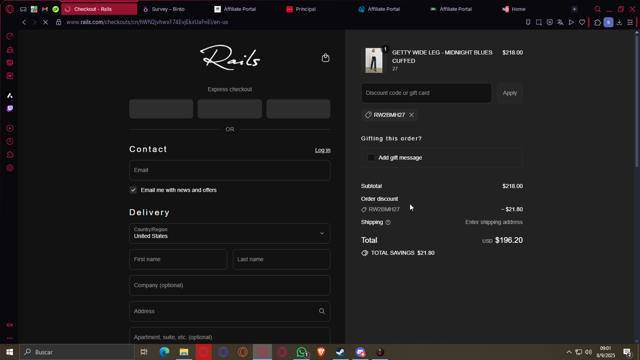Click the Log in link
The width and height of the screenshot is (640, 360).
click(322, 150)
